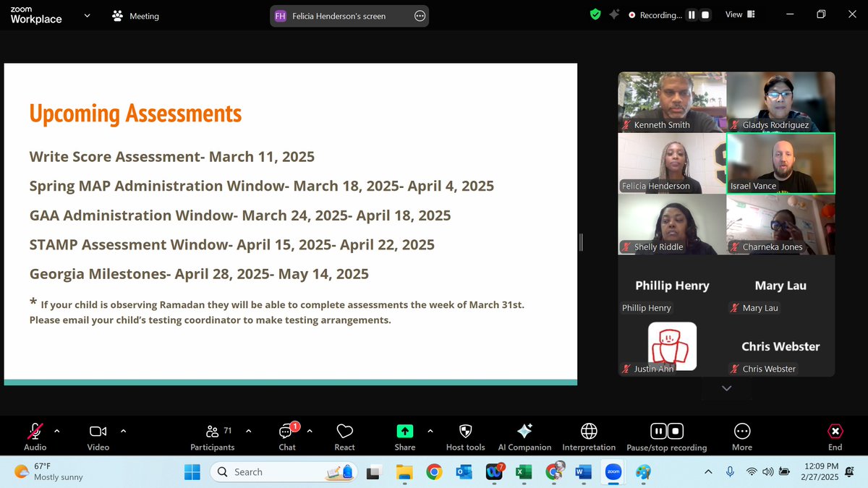This screenshot has width=868, height=488.
Task: Click the red End meeting button
Action: point(835,436)
